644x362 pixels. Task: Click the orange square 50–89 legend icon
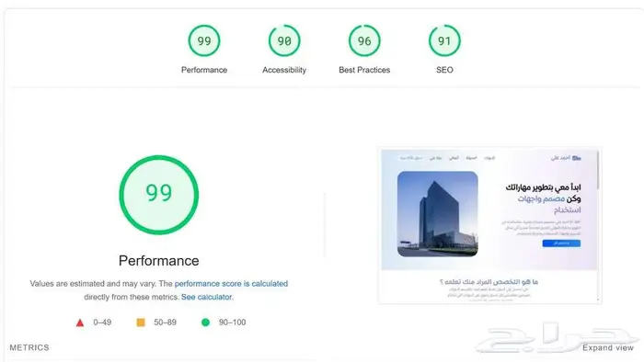click(141, 322)
